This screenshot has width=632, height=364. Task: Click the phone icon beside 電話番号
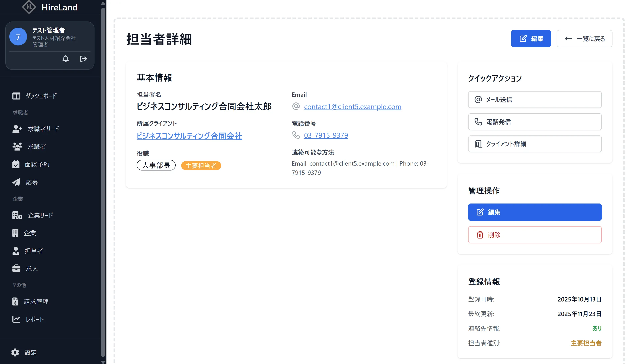296,135
